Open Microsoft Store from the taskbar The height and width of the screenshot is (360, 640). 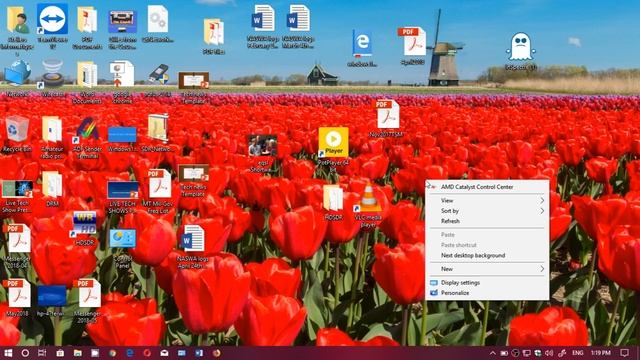[60, 353]
